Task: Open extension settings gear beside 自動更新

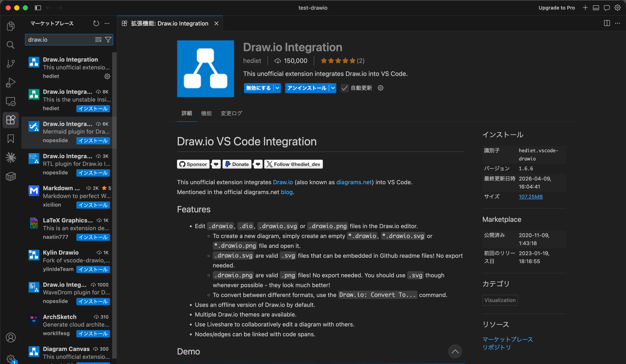Action: 381,88
